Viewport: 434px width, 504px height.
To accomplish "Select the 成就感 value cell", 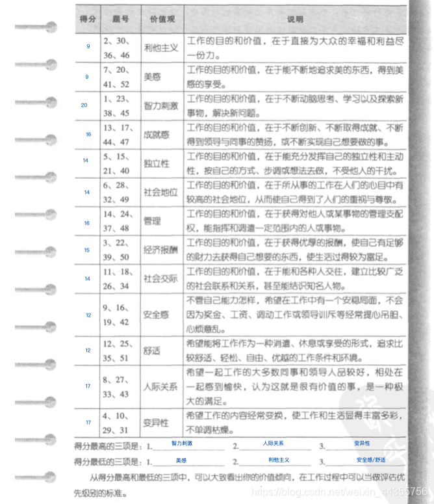I will 157,135.
